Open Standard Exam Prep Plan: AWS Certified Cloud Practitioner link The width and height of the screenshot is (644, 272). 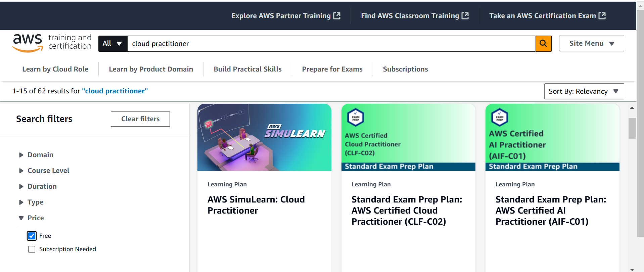(x=407, y=211)
